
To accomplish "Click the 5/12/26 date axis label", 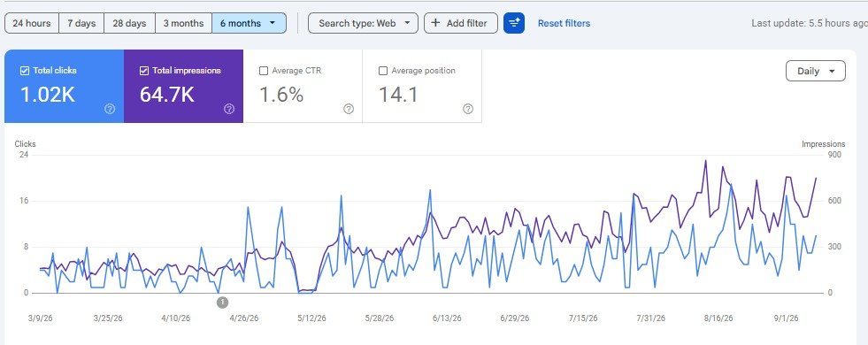I will coord(311,318).
